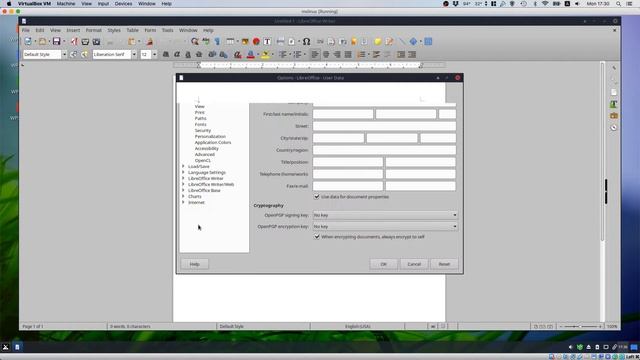Open VirtualBox Devices menu in macOS bar
640x360 pixels.
tap(123, 4)
